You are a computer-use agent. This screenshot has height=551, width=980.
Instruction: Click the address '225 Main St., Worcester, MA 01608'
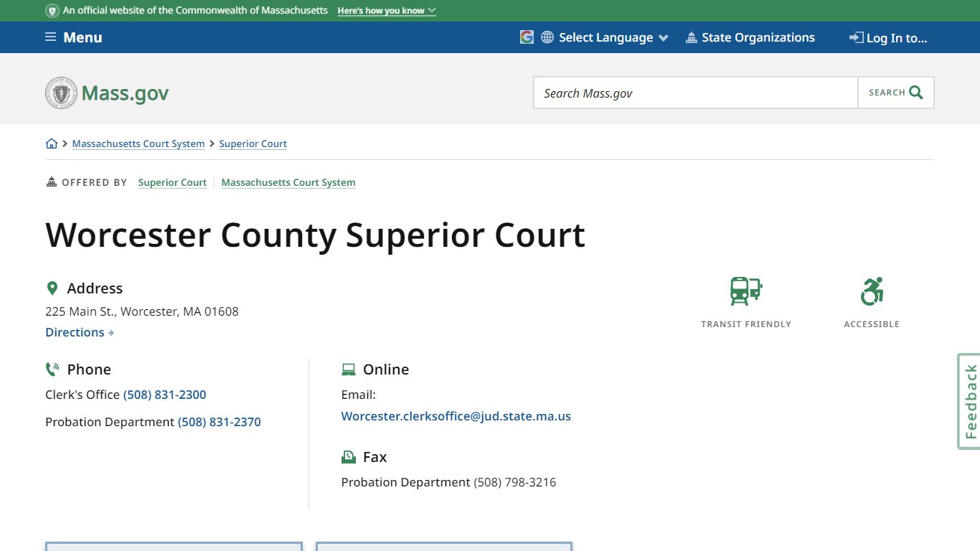[142, 311]
